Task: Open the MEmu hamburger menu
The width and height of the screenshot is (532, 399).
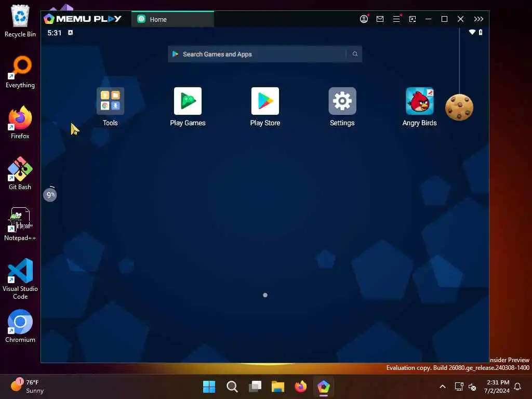Action: pyautogui.click(x=396, y=19)
